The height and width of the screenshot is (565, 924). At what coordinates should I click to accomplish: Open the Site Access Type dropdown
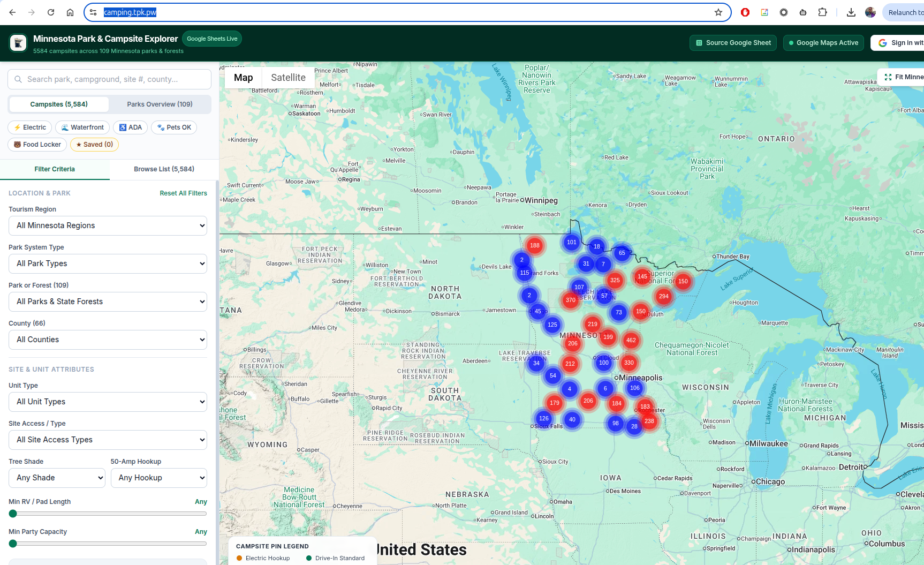click(108, 440)
